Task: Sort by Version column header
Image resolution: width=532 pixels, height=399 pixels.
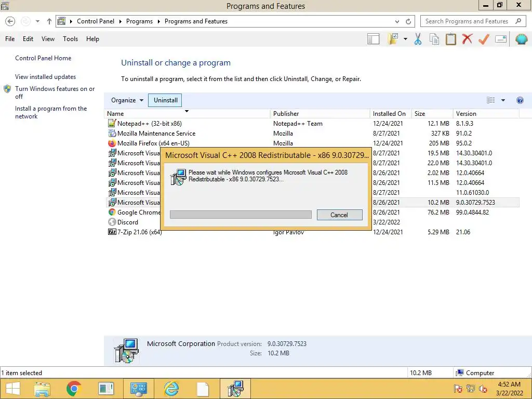Action: (x=486, y=114)
